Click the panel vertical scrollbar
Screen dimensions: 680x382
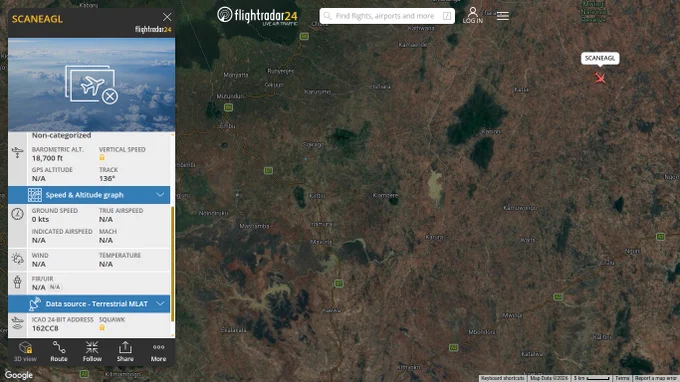(173, 263)
